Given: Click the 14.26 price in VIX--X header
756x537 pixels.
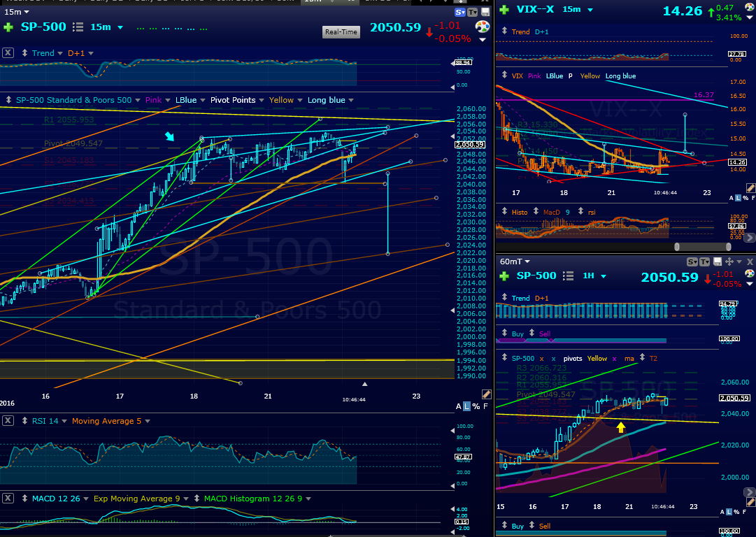Looking at the screenshot, I should point(683,10).
